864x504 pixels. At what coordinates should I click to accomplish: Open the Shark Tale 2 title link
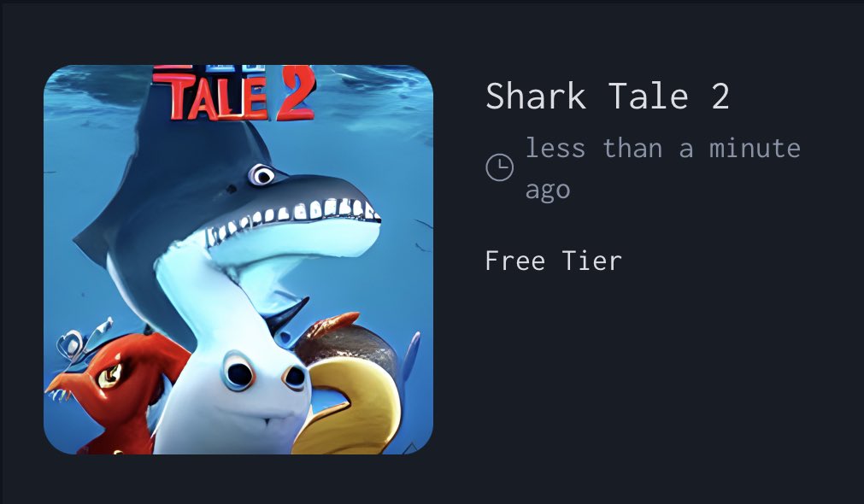[x=607, y=97]
